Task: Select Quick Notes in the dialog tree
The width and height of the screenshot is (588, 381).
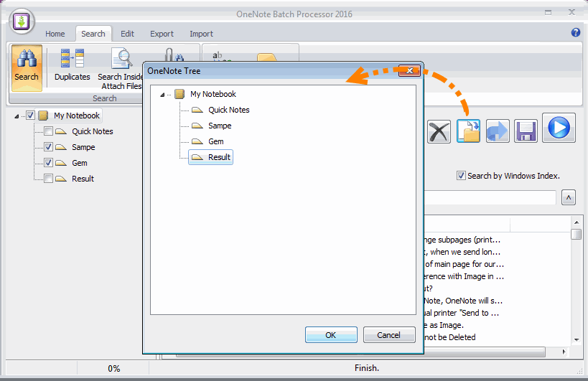Action: click(x=229, y=110)
